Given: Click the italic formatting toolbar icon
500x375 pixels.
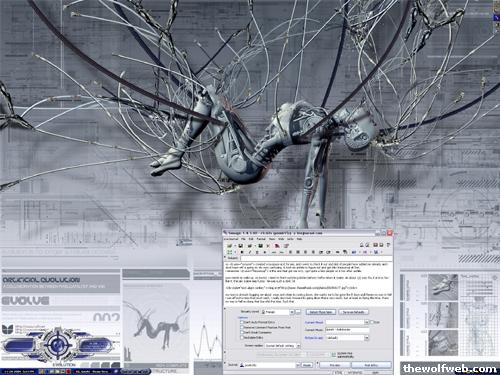Looking at the screenshot, I should coord(250,252).
